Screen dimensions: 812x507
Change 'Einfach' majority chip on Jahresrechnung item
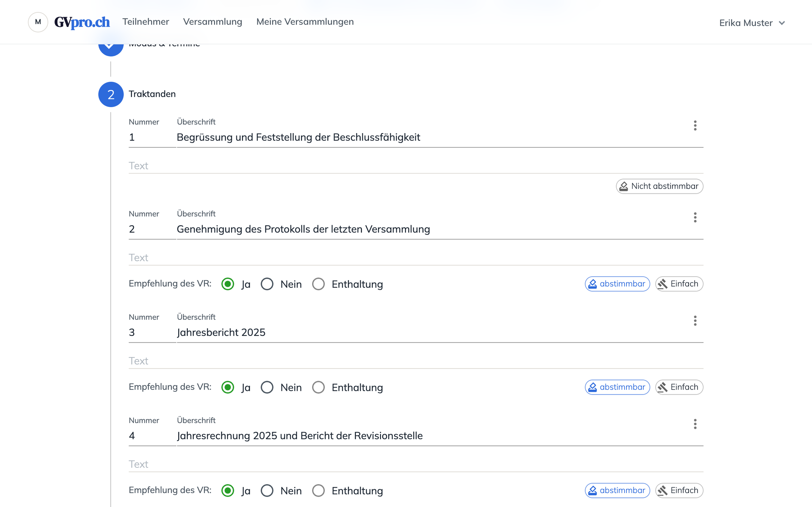coord(679,490)
